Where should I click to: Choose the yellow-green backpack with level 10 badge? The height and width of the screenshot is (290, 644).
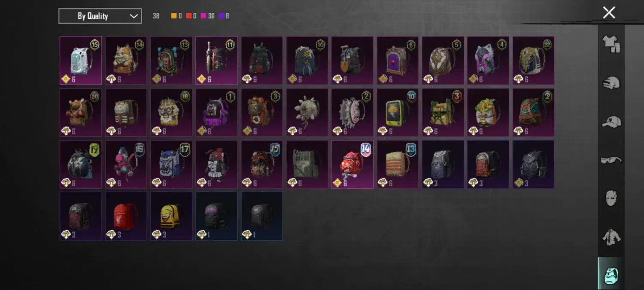(398, 113)
